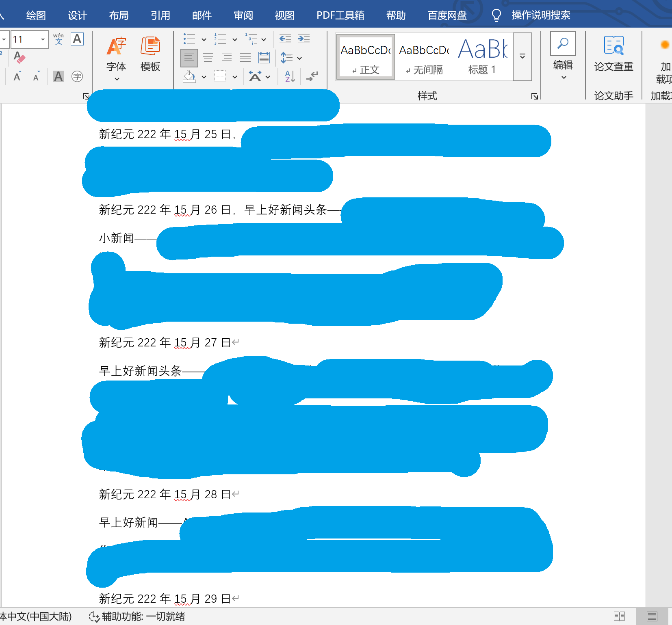Select the enclosed character 字 icon

pyautogui.click(x=78, y=76)
